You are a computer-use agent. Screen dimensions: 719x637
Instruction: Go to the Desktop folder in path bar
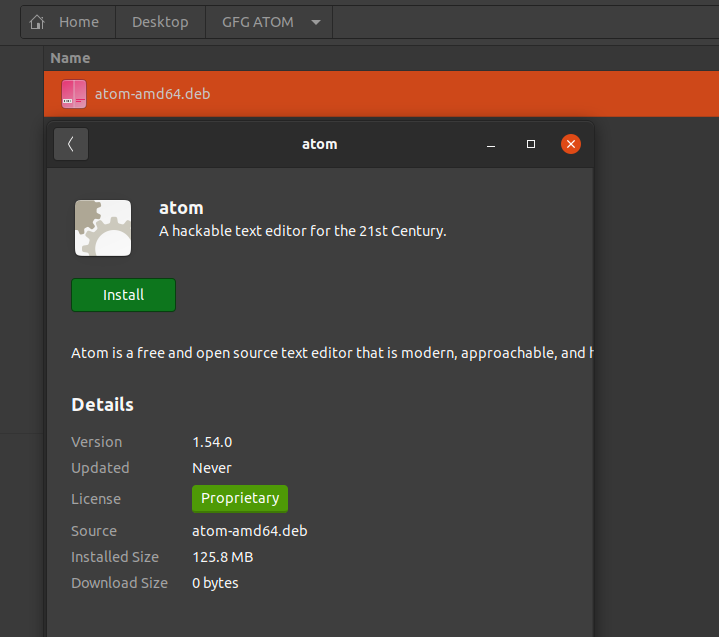pyautogui.click(x=160, y=22)
